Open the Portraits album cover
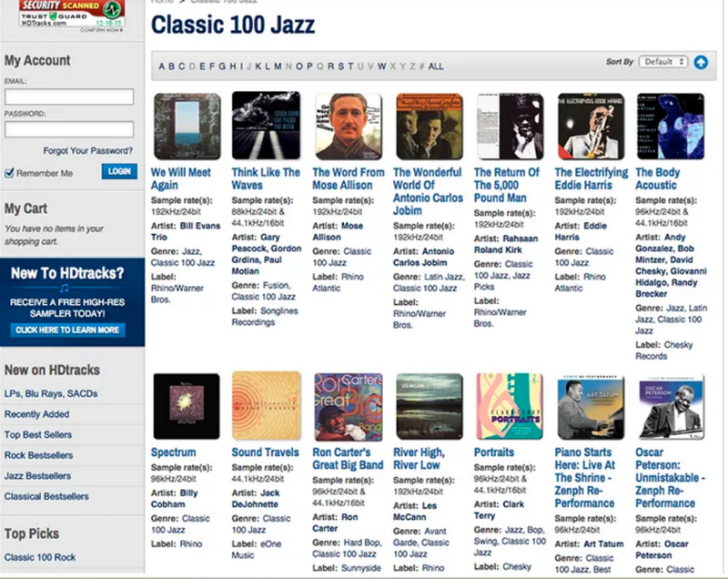The image size is (728, 579). pos(510,406)
